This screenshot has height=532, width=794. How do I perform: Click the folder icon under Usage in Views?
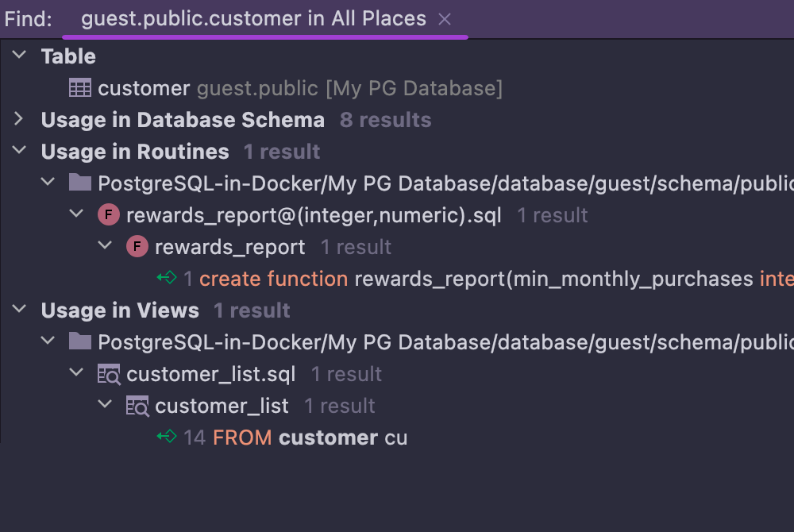pos(79,342)
